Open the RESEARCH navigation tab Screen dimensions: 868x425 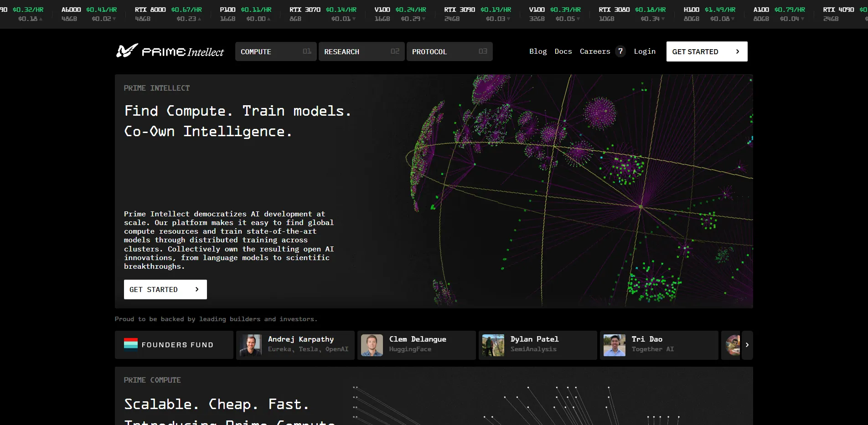[361, 51]
